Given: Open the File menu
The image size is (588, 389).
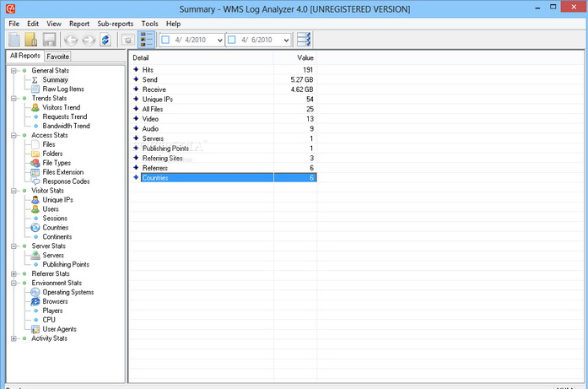Looking at the screenshot, I should [13, 24].
